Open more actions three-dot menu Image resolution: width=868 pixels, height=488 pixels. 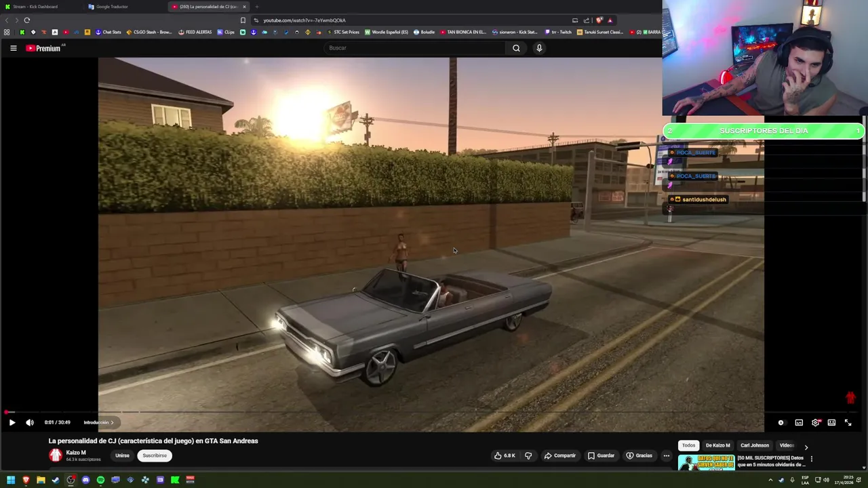click(x=667, y=455)
